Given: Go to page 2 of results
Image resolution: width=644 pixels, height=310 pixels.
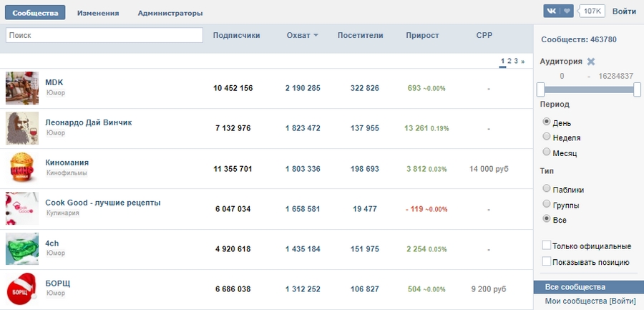Looking at the screenshot, I should [509, 62].
